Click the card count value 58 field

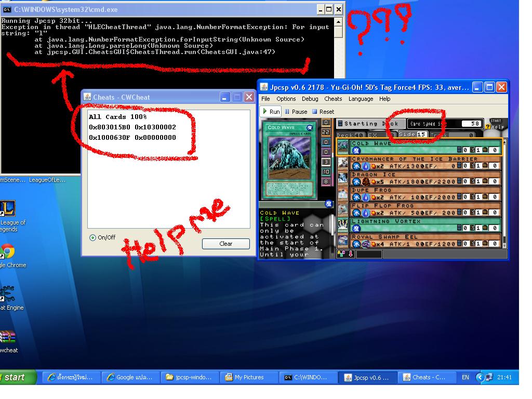pyautogui.click(x=471, y=124)
